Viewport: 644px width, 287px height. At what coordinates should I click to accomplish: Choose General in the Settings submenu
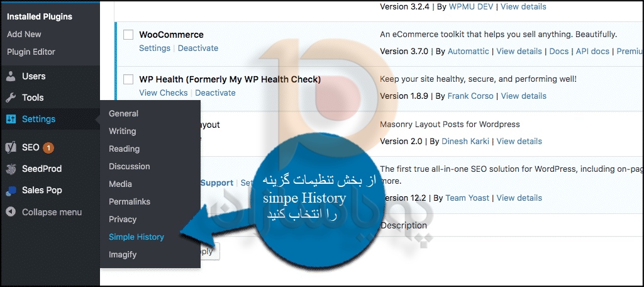(x=123, y=113)
